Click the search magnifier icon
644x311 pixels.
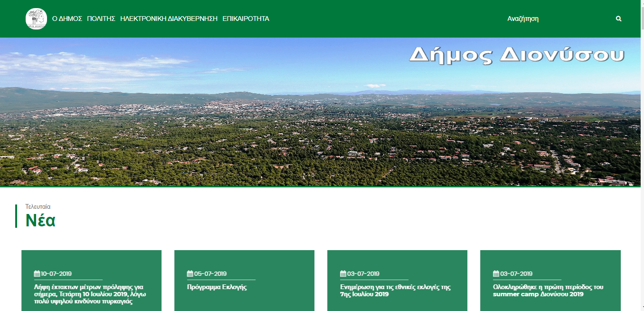618,19
